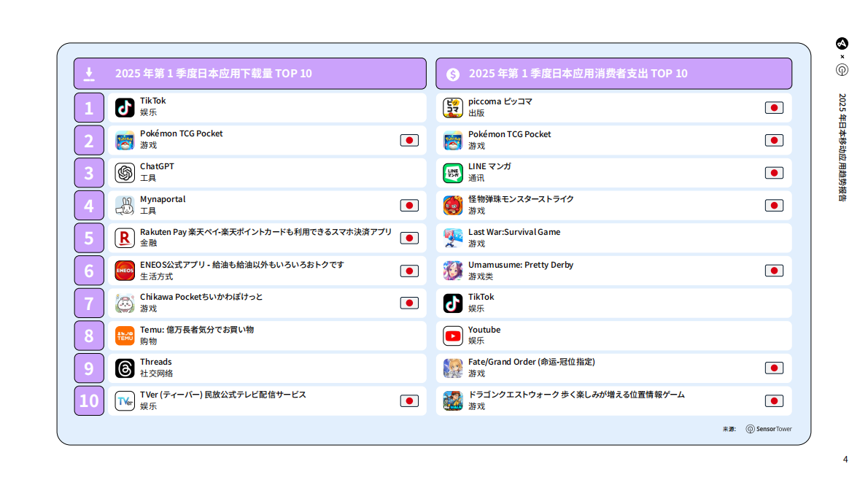Viewport: 868px width, 488px height.
Task: Click the Threads app icon
Action: click(x=125, y=368)
